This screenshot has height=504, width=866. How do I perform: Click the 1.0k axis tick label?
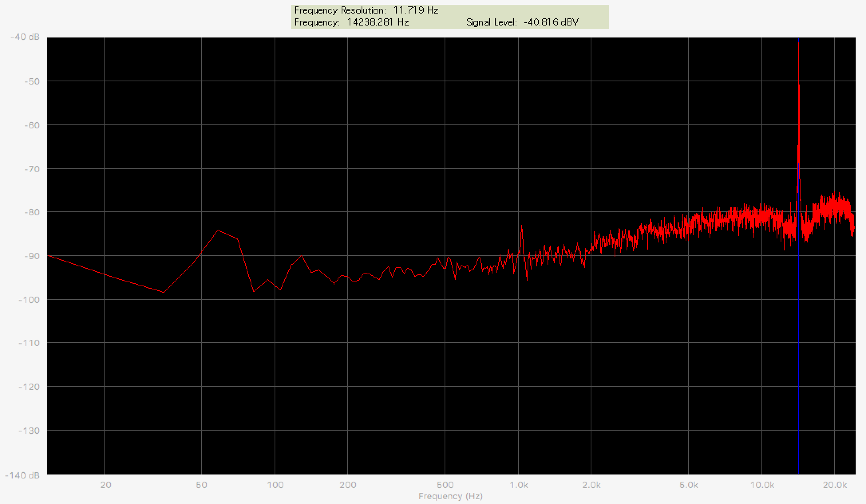519,485
